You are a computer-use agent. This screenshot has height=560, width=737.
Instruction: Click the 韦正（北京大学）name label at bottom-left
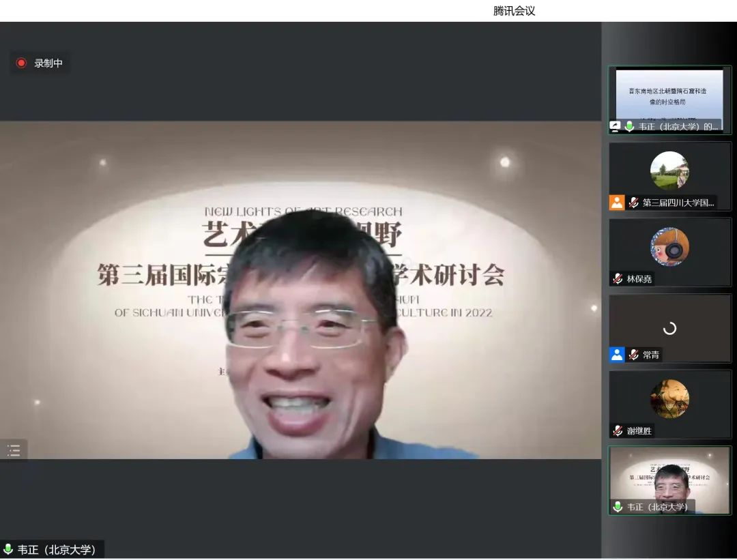pos(57,550)
